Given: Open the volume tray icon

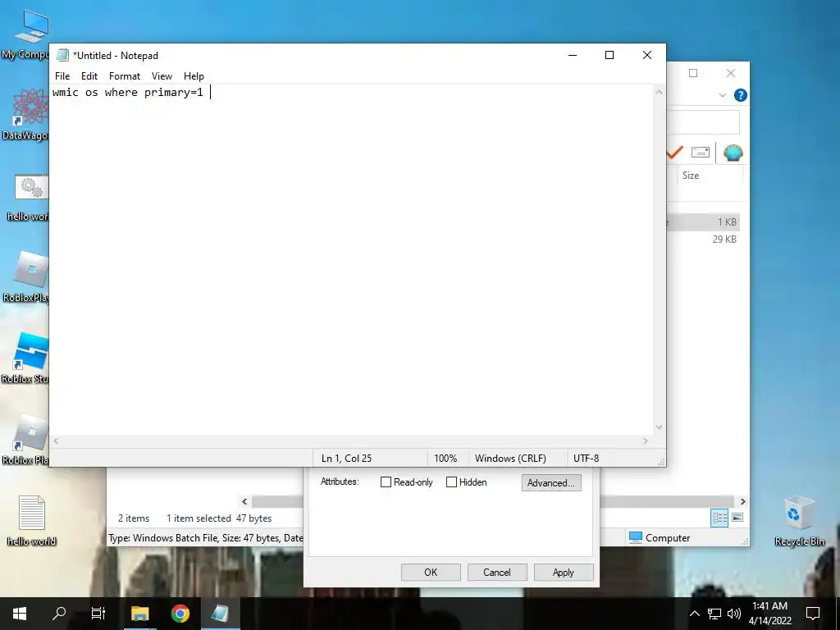Looking at the screenshot, I should point(734,614).
